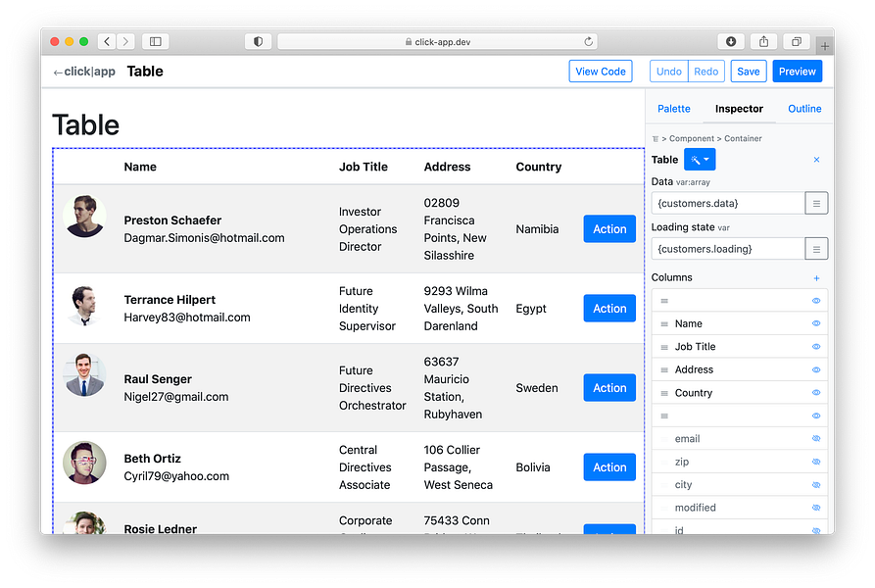Click the Sweden country cell
Image resolution: width=875 pixels, height=588 pixels.
pos(536,388)
